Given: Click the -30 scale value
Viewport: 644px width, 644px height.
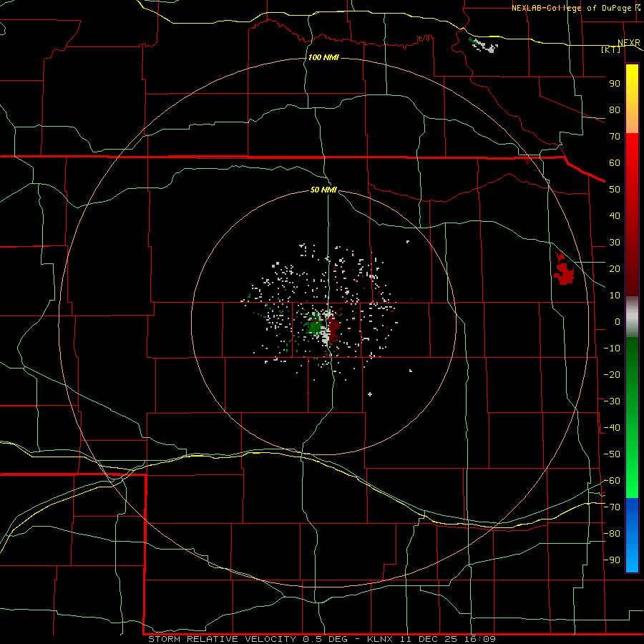Looking at the screenshot, I should [612, 401].
